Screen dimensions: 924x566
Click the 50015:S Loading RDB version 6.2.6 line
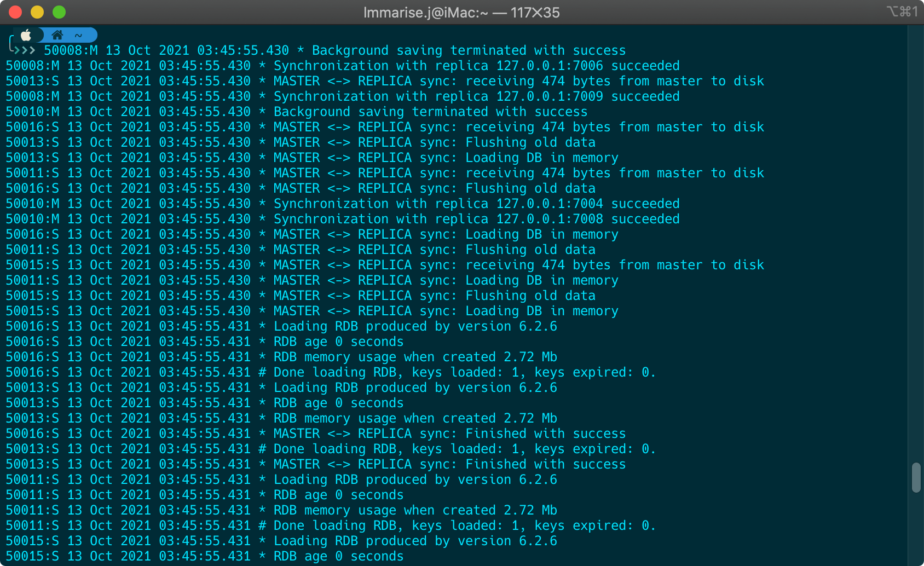[281, 541]
